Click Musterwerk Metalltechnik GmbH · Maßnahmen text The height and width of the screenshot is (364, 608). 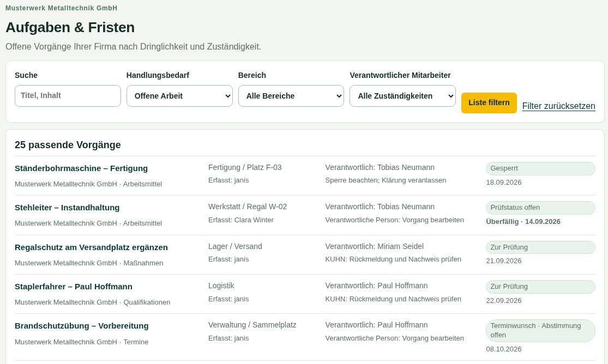click(89, 263)
